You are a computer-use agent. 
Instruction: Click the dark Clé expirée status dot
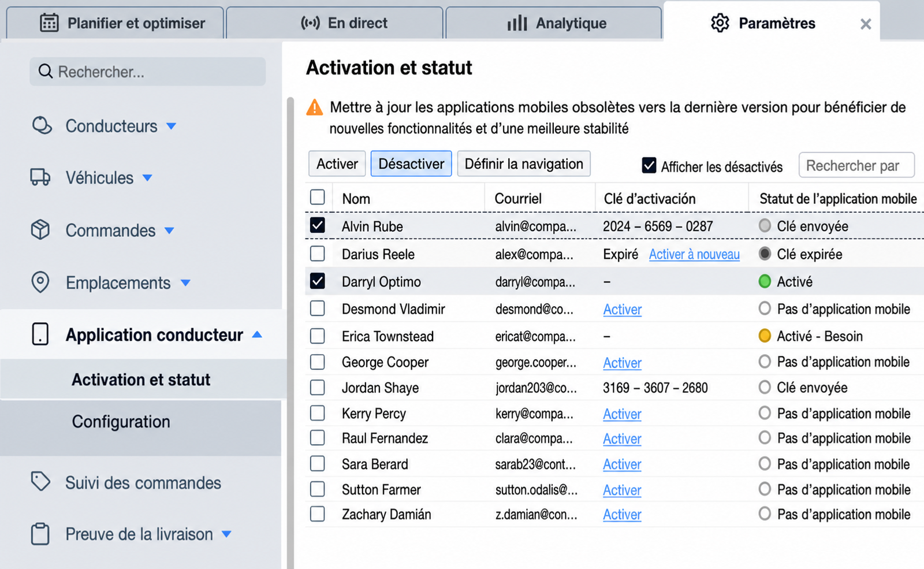[765, 254]
